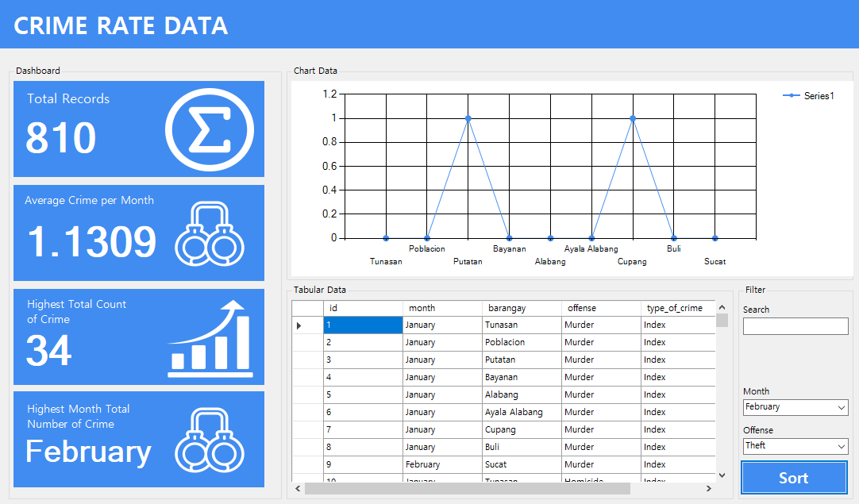Screen dimensions: 859x504
Task: Click the barangay column header
Action: pyautogui.click(x=522, y=308)
